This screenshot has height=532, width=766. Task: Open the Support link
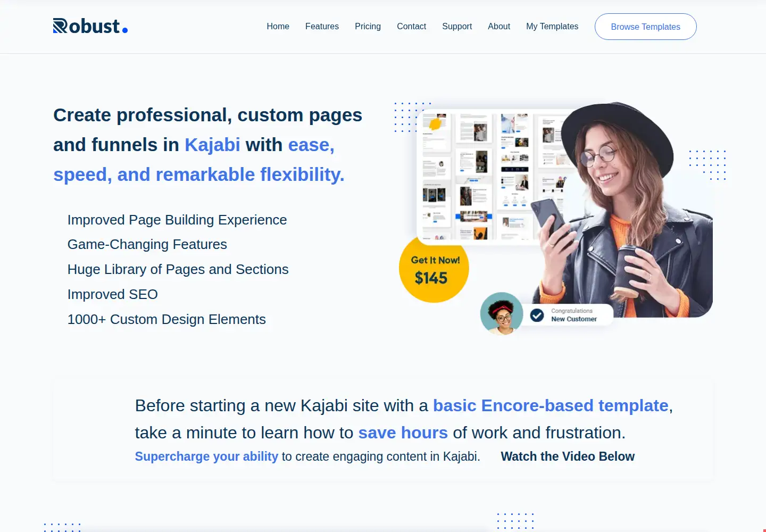tap(457, 27)
